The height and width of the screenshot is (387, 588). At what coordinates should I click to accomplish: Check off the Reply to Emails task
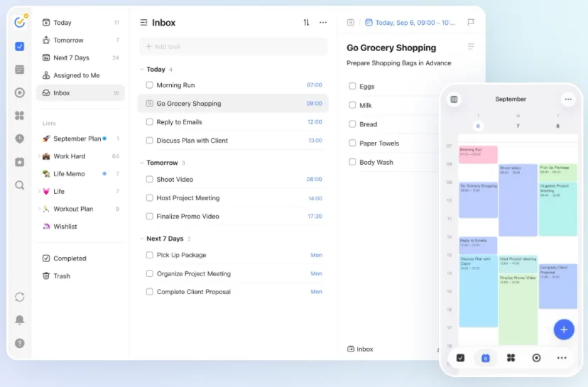[150, 122]
